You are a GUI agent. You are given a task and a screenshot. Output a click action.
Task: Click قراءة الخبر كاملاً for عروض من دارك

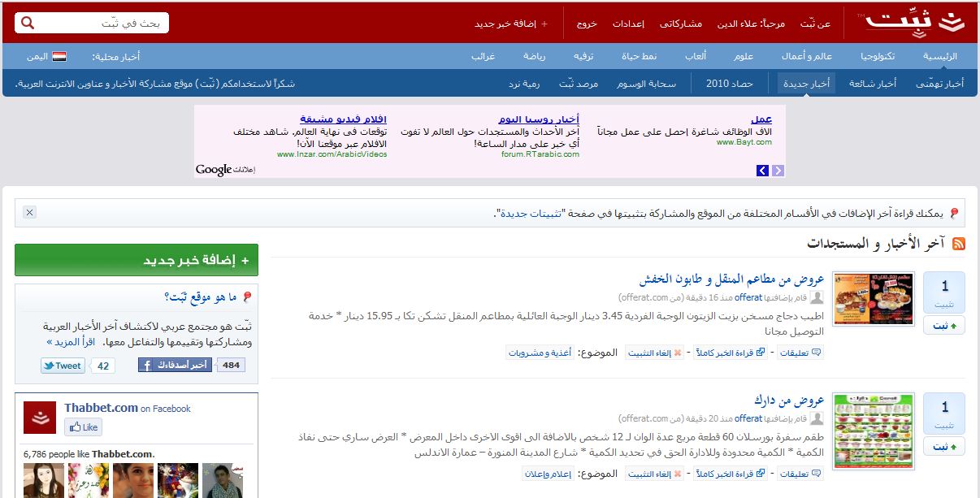coord(730,474)
